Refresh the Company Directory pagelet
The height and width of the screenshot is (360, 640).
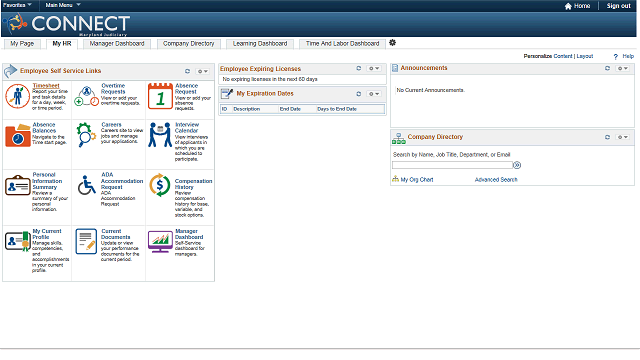607,137
